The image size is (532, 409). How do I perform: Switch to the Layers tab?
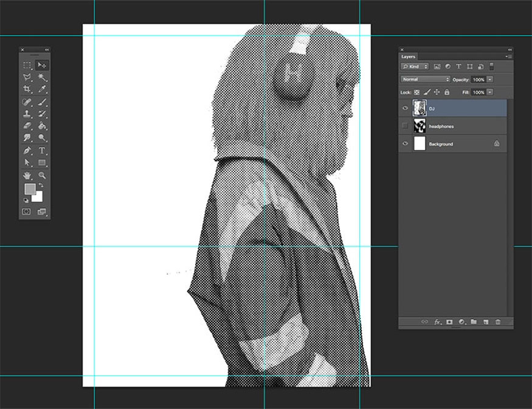click(x=409, y=57)
